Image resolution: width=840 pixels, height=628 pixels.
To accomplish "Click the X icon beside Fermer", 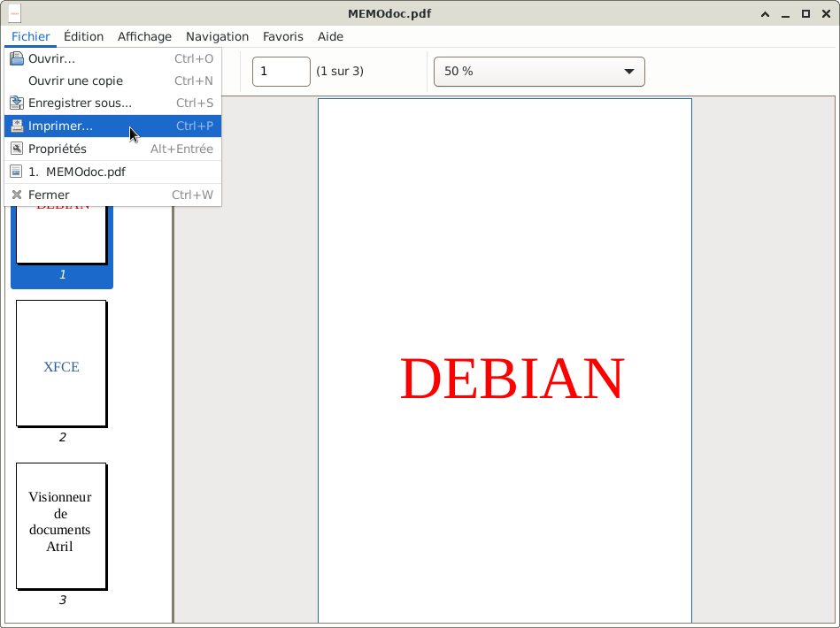I will pyautogui.click(x=17, y=195).
